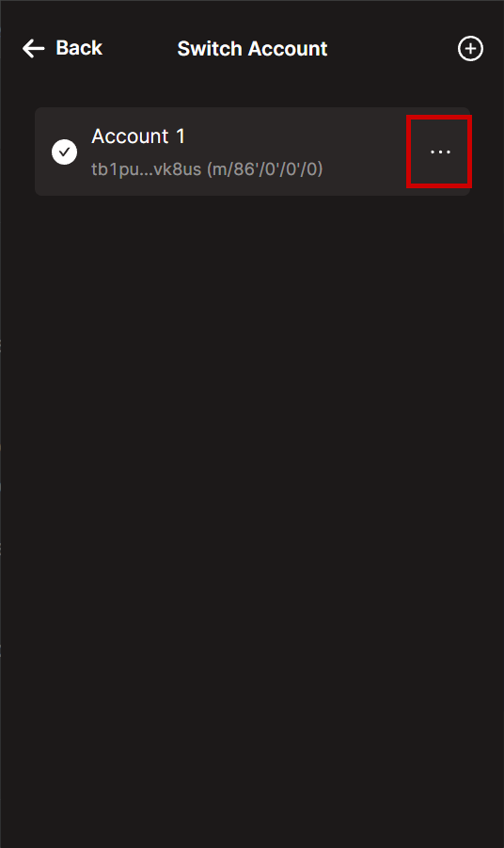Create another account using the top-right plus
The width and height of the screenshot is (504, 848).
[x=470, y=49]
